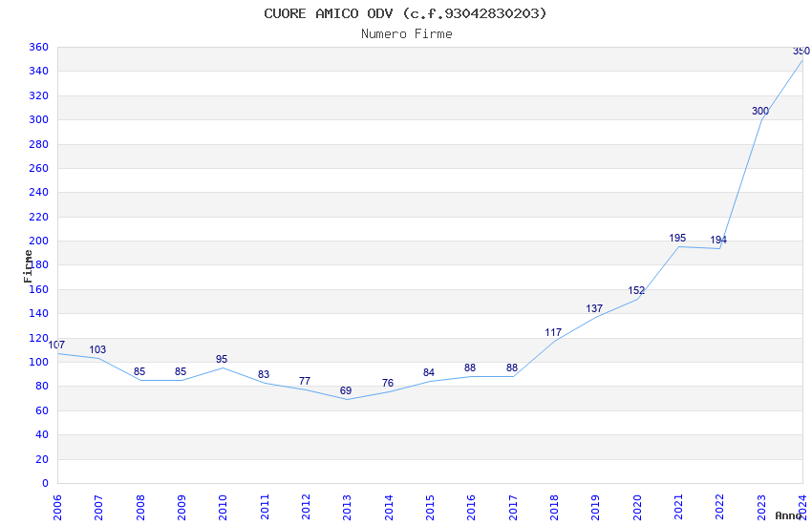Select y-axis tick value "240"
This screenshot has width=812, height=525.
tap(39, 193)
